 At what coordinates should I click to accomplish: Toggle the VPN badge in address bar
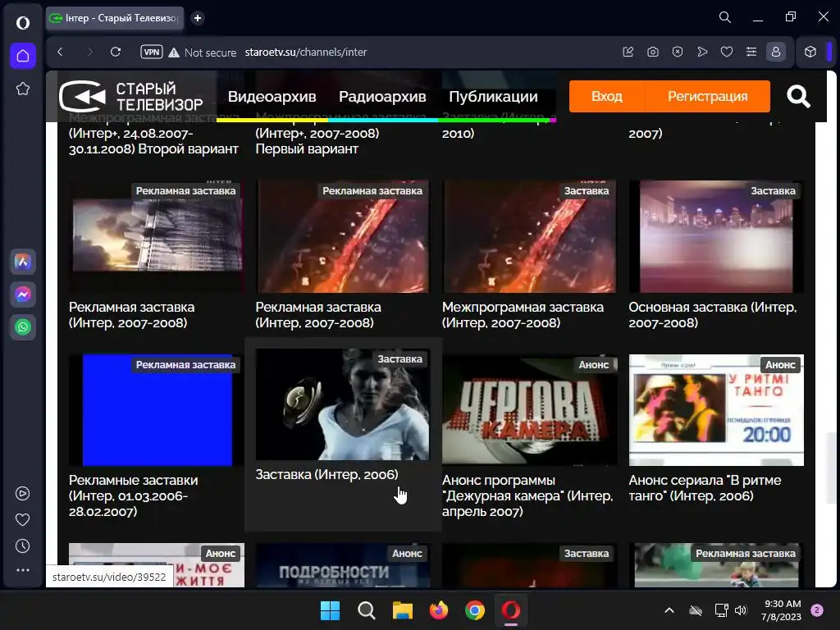pyautogui.click(x=152, y=52)
